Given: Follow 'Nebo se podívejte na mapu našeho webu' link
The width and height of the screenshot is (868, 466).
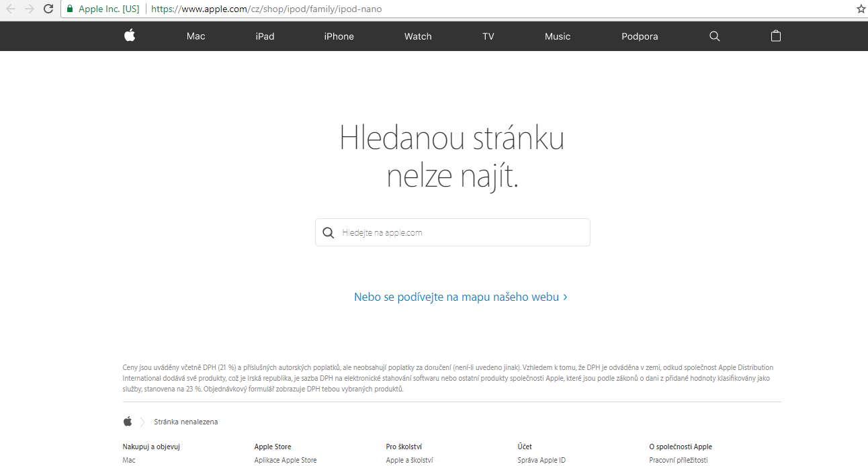Looking at the screenshot, I should 461,297.
